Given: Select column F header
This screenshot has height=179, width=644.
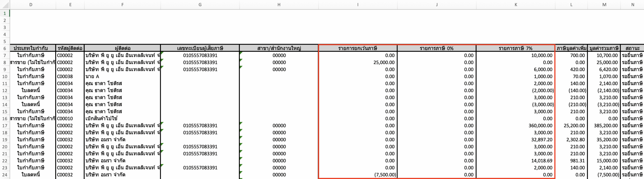Looking at the screenshot, I should point(122,5).
